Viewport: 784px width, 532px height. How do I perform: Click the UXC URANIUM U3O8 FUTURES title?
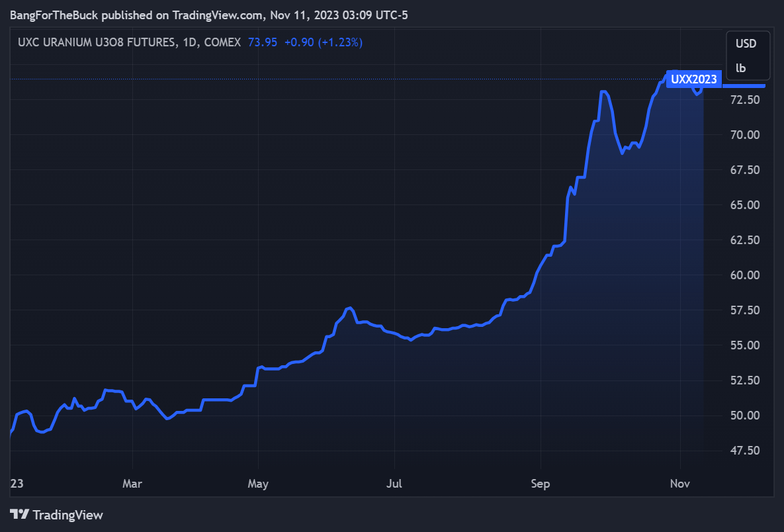(97, 42)
